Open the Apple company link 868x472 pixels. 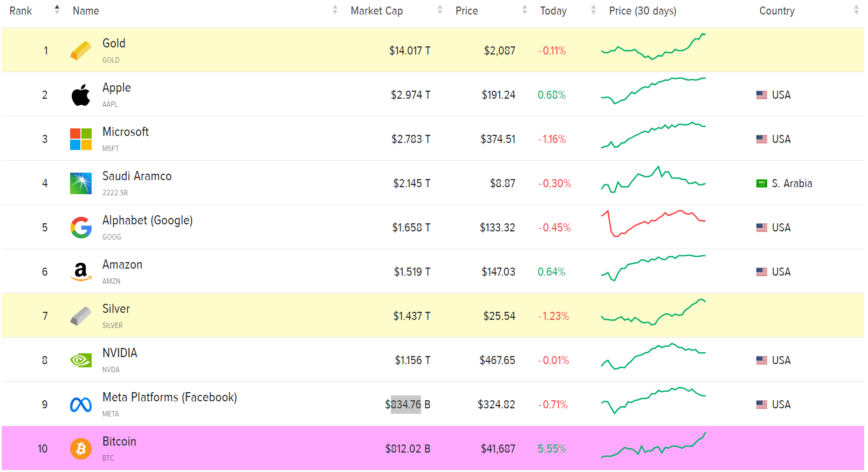tap(116, 87)
